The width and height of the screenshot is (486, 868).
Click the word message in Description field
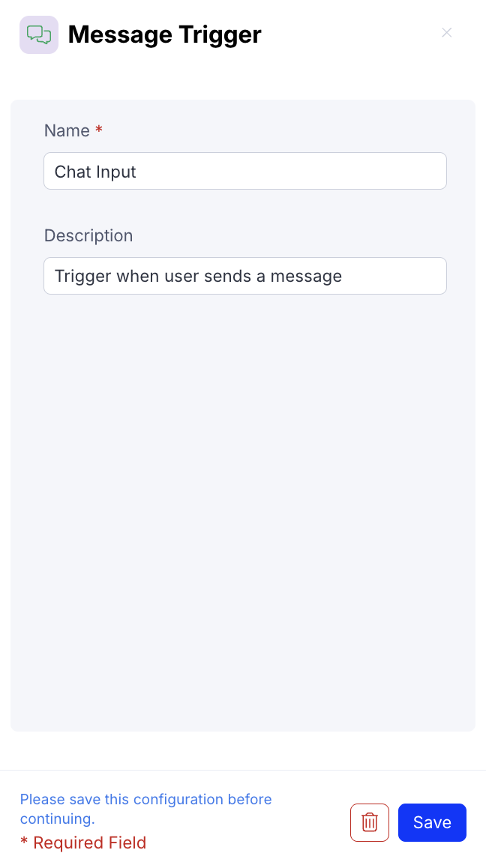pyautogui.click(x=306, y=276)
